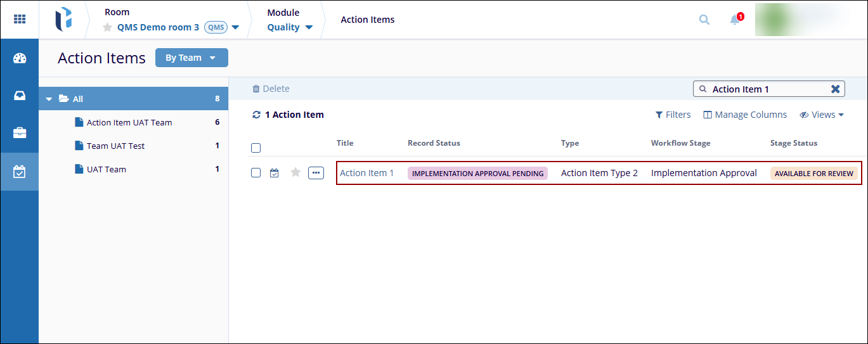Click the search magnifier in top bar
Image resolution: width=868 pixels, height=344 pixels.
coord(704,20)
